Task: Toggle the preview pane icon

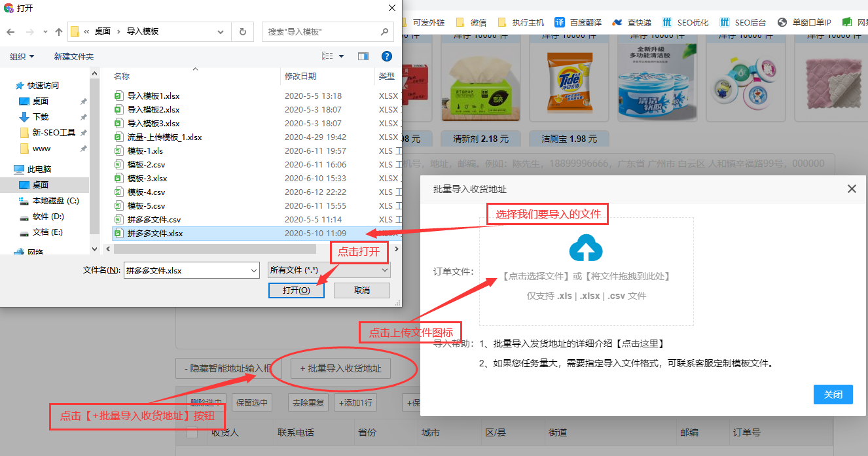Action: 363,57
